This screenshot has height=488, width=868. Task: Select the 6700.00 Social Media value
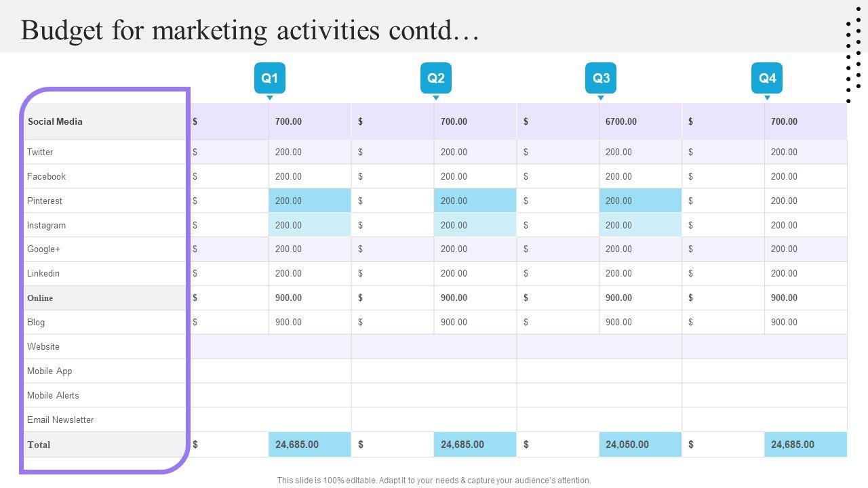(621, 121)
